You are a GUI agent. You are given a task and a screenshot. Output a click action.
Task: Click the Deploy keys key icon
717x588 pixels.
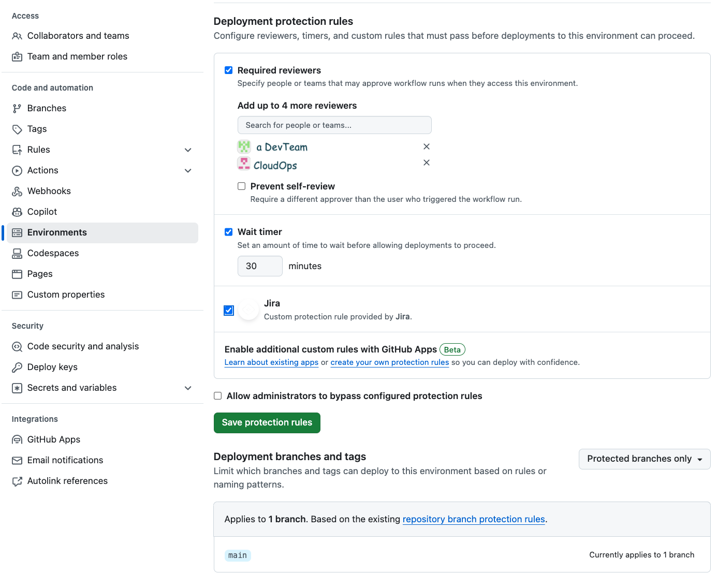(17, 367)
